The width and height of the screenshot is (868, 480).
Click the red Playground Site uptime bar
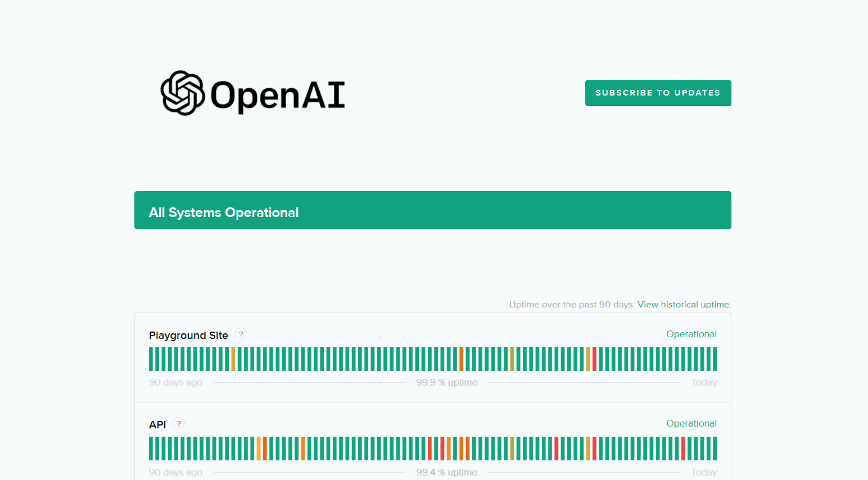click(594, 359)
